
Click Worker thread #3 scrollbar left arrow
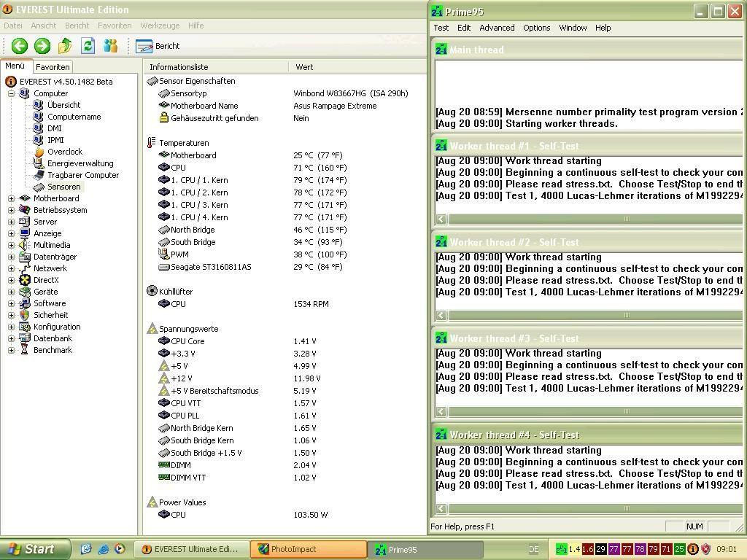pos(441,411)
